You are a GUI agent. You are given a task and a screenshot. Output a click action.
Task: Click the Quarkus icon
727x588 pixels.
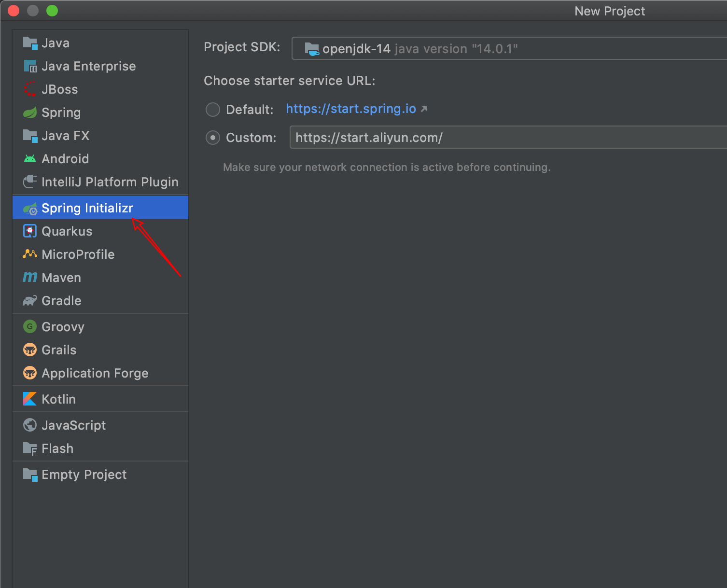(x=30, y=231)
